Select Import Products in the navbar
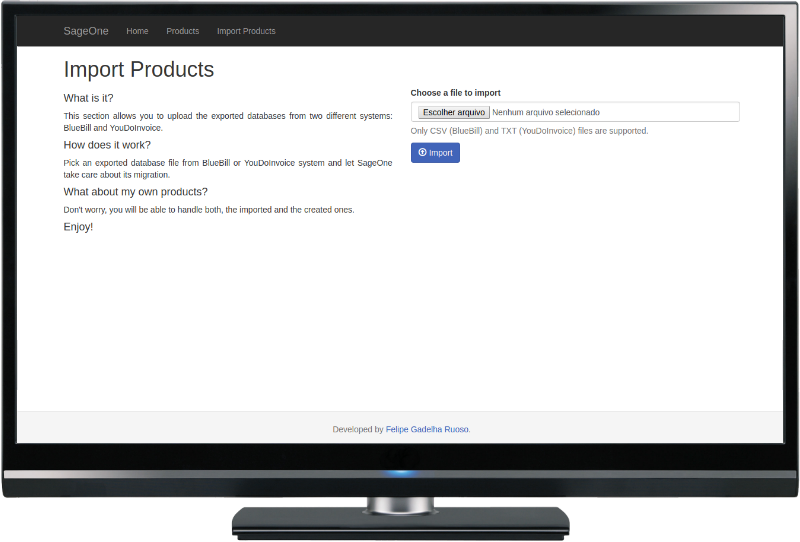800x542 pixels. pyautogui.click(x=246, y=31)
